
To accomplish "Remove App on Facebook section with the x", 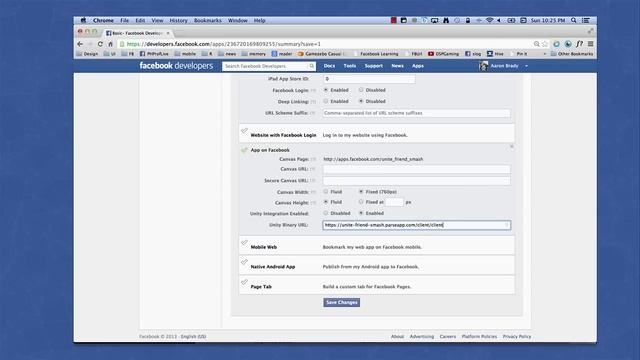I will (511, 146).
